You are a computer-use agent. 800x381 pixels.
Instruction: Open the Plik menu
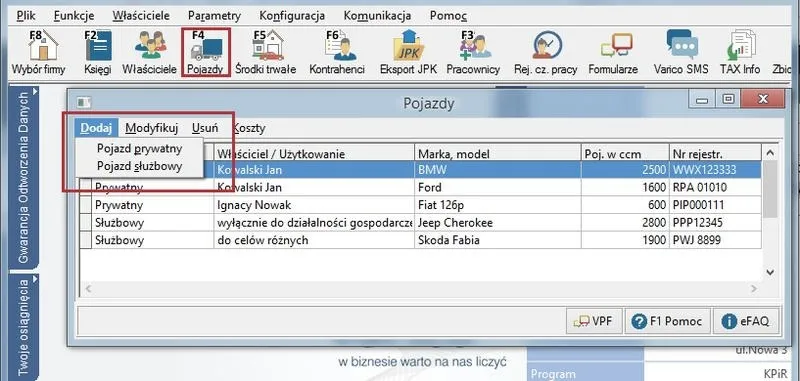pyautogui.click(x=26, y=16)
